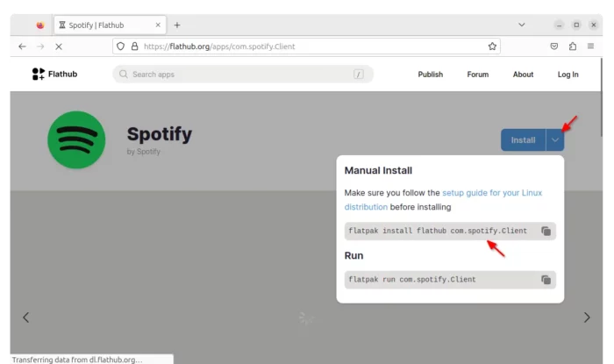Show the previous screenshot with left arrow
This screenshot has width=614, height=364.
(25, 318)
